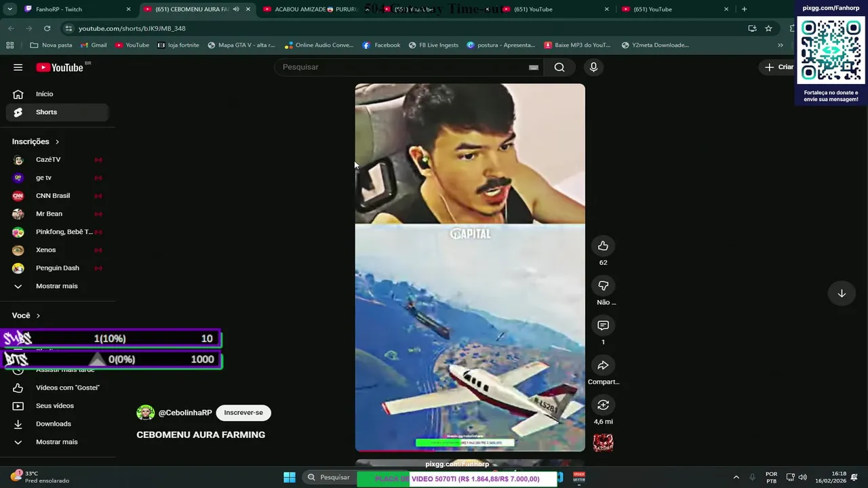Click Windows taskbar Pesquisar search box
This screenshot has width=868, height=488.
tap(328, 477)
